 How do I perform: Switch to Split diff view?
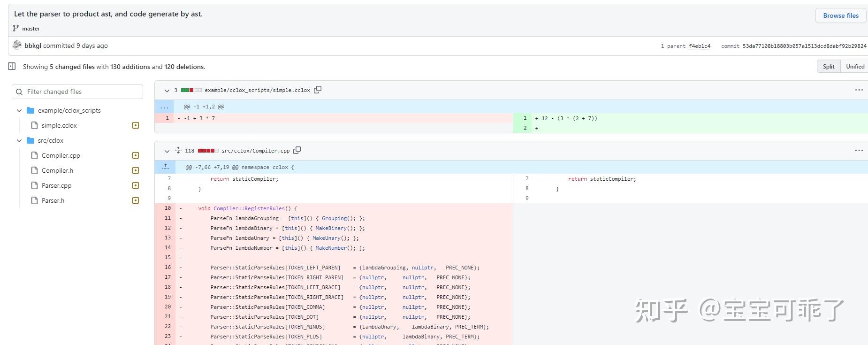click(828, 66)
